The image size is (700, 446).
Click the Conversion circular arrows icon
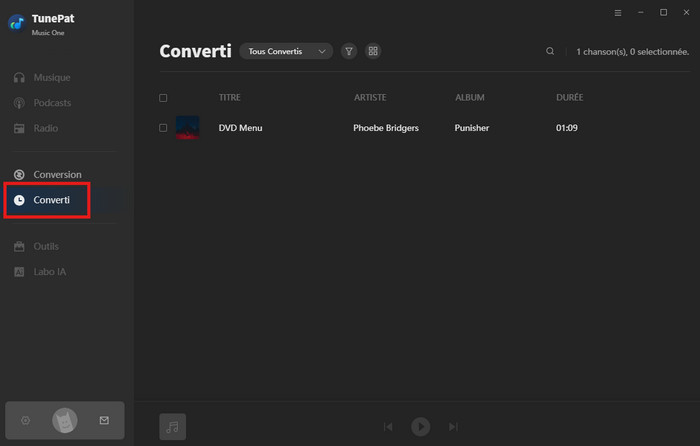[x=19, y=175]
